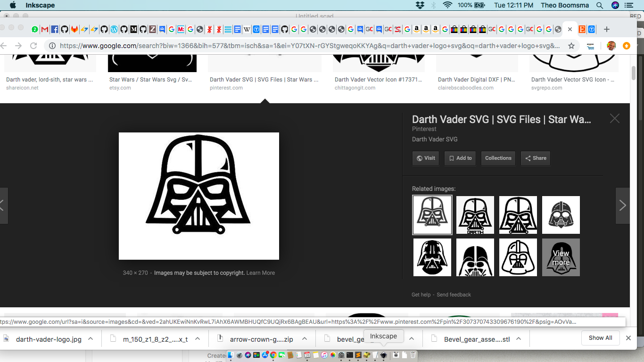Screen dimensions: 644x362
Task: Expand options for the arrow-crown-g zip download
Action: tap(305, 338)
